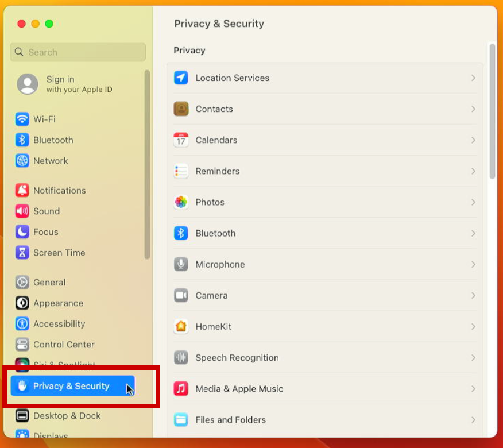Screen dimensions: 503x448
Task: Click the Notifications bell icon
Action: [x=22, y=190]
